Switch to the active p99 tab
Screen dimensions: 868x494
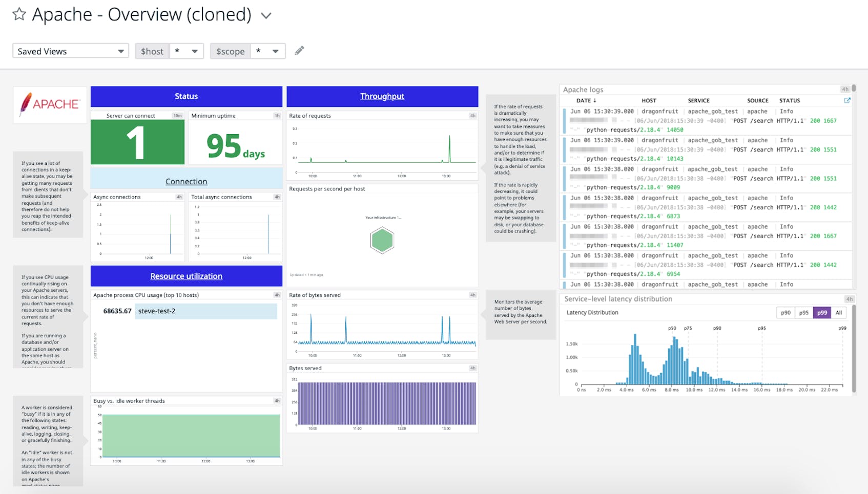point(822,312)
